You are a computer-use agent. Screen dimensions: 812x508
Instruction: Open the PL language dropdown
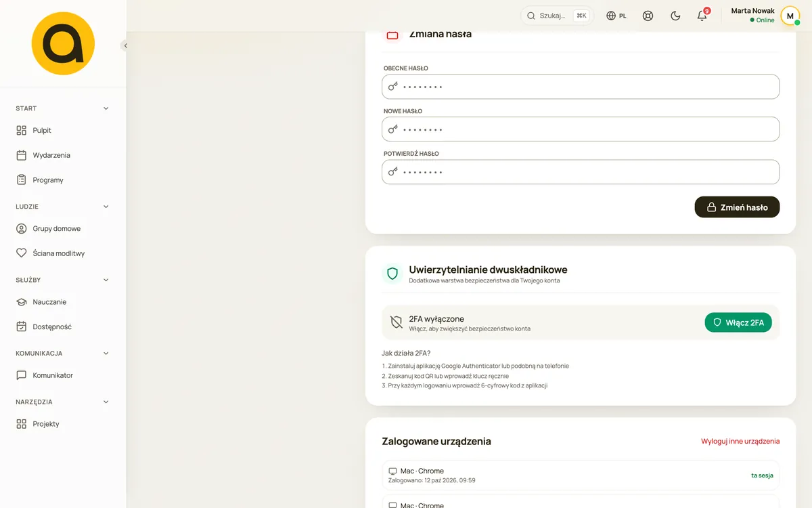(616, 16)
